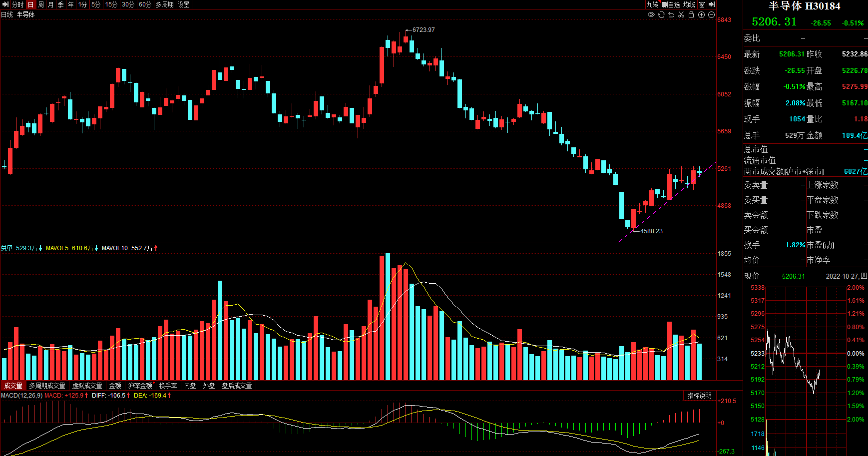Zoom in with the plus circle icon

[701, 14]
